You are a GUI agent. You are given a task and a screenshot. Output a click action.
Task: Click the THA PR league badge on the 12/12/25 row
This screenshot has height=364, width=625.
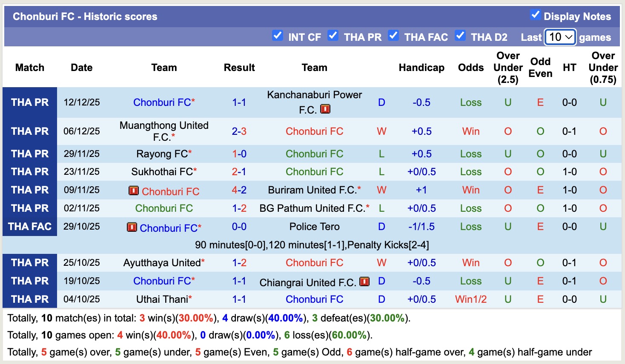(29, 102)
